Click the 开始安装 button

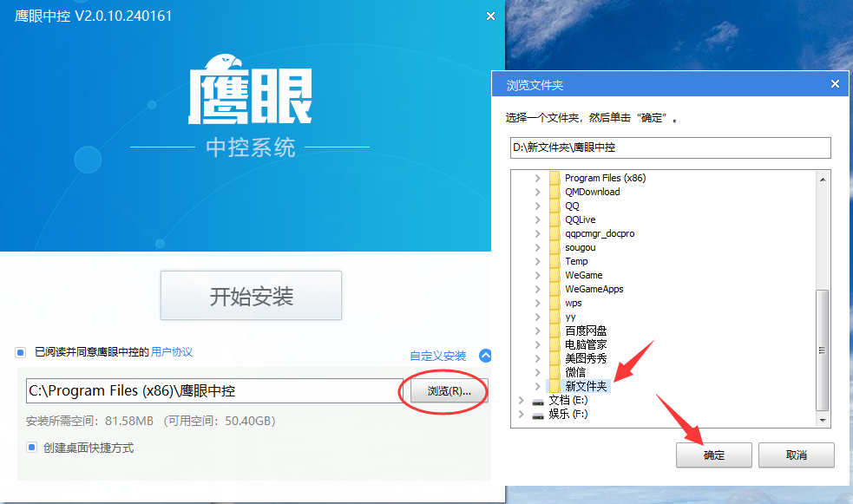coord(251,296)
